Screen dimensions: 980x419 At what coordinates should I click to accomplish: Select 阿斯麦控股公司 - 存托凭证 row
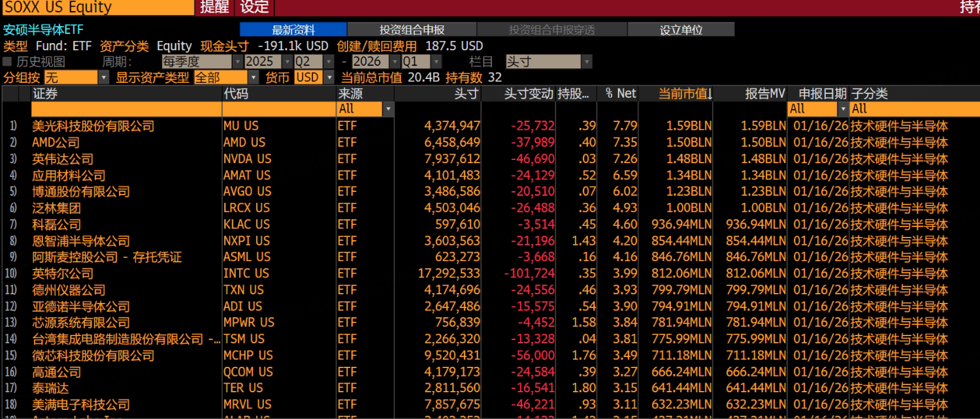click(490, 257)
